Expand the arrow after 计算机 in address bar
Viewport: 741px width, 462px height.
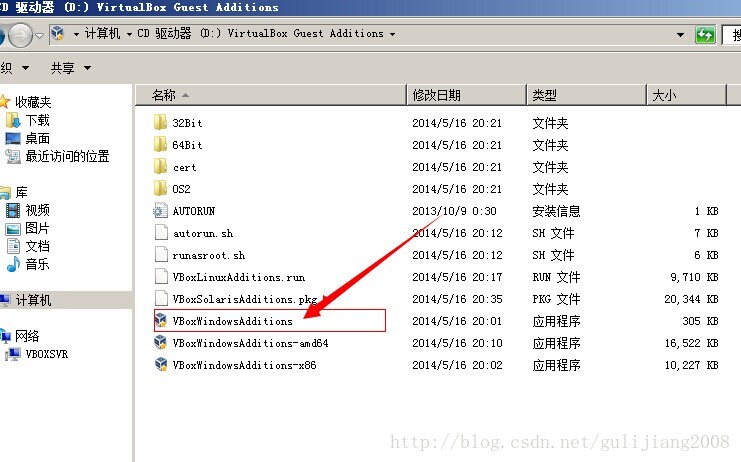pyautogui.click(x=129, y=34)
